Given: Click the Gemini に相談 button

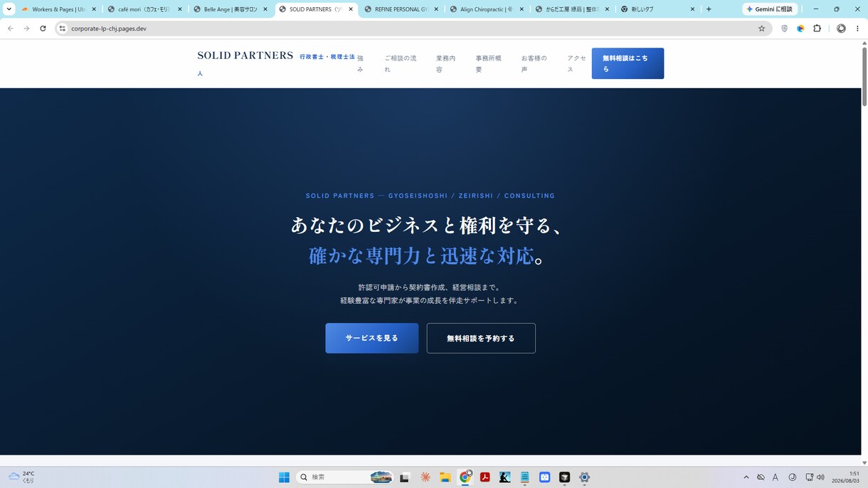Looking at the screenshot, I should pyautogui.click(x=770, y=9).
